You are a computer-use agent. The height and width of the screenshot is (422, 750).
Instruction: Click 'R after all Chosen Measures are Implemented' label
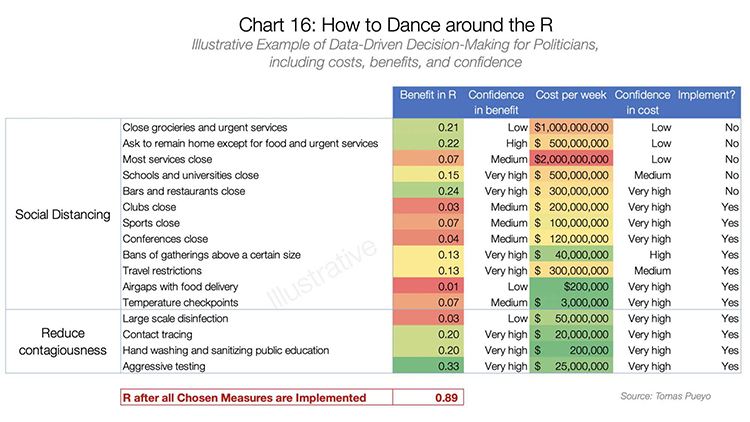[x=244, y=397]
